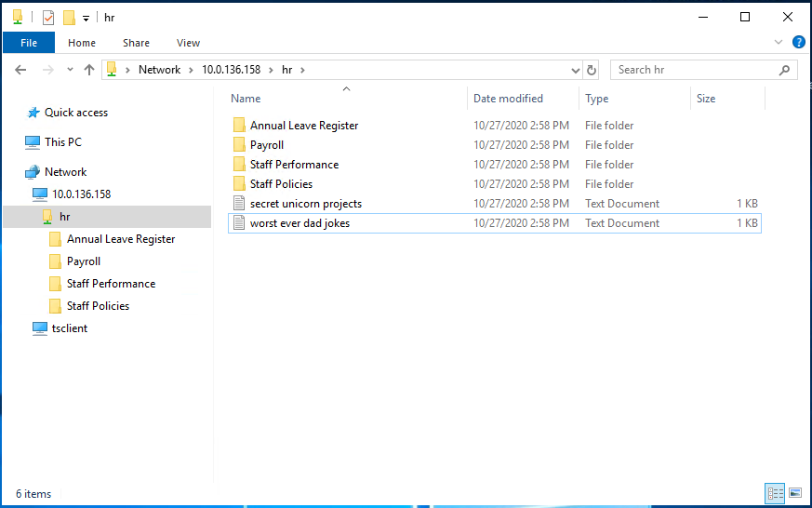Click This PC monitor icon

point(33,142)
